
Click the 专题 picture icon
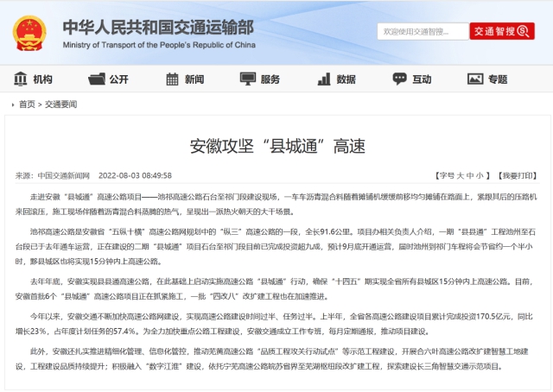pos(474,79)
